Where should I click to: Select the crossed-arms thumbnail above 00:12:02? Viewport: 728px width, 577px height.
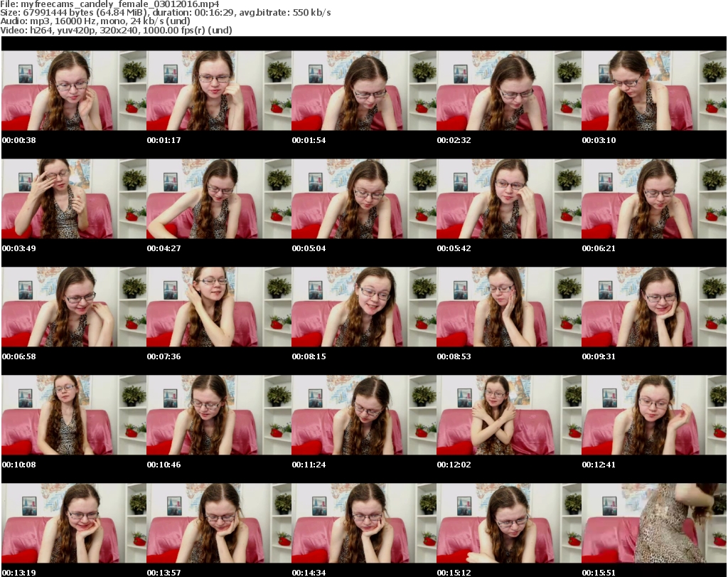[509, 415]
